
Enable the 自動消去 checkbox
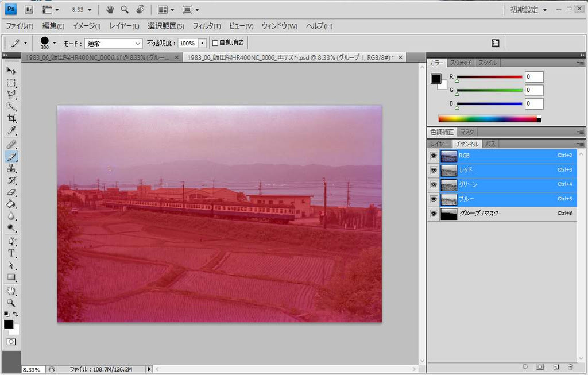coord(215,43)
